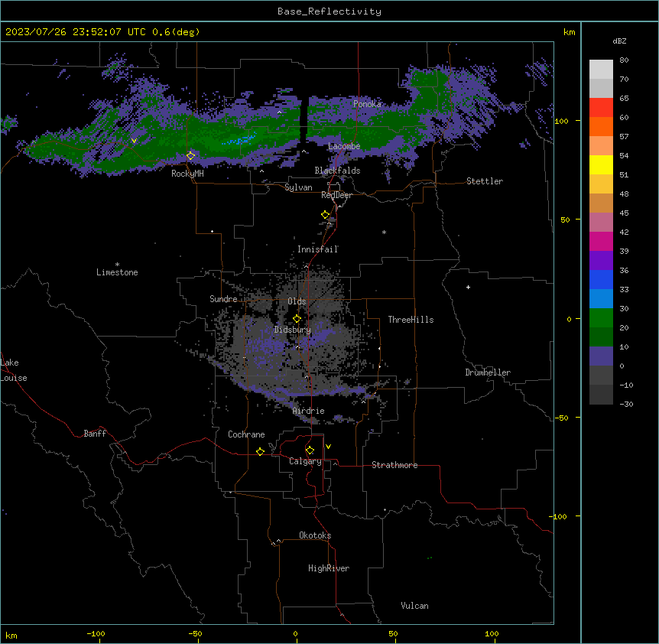Click the km unit label at bottom left
Screen dimensions: 659x644
click(x=11, y=635)
